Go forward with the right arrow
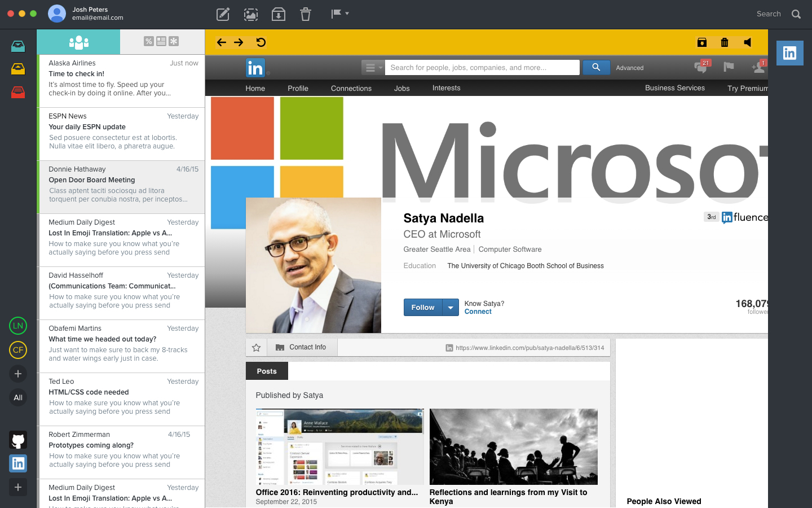Viewport: 812px width, 508px height. 239,42
